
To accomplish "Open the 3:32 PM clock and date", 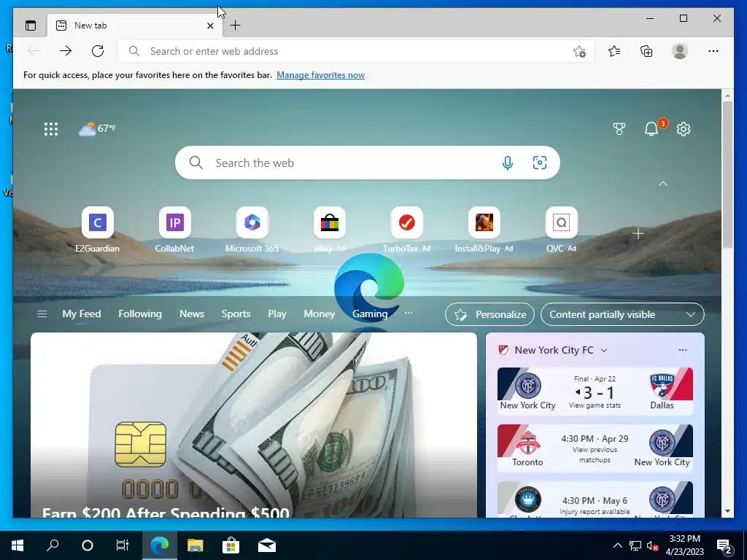I will click(x=685, y=545).
